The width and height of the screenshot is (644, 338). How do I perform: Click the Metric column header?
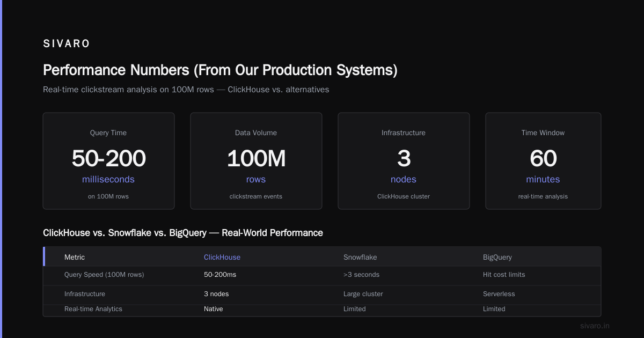coord(75,257)
